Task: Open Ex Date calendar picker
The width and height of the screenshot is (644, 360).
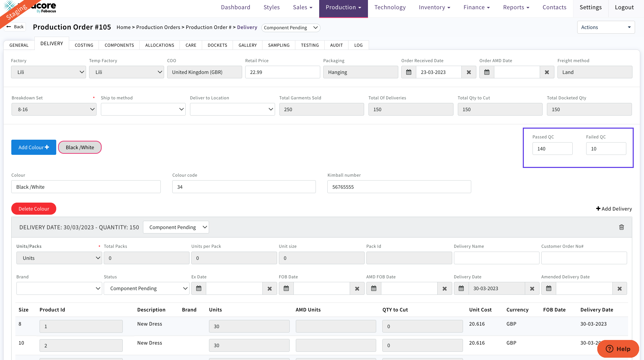Action: pos(198,288)
